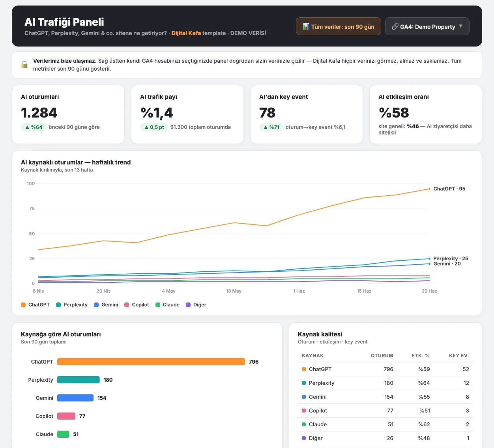Image resolution: width=494 pixels, height=448 pixels.
Task: Click the blue Gemini bar in bar chart
Action: 75,398
